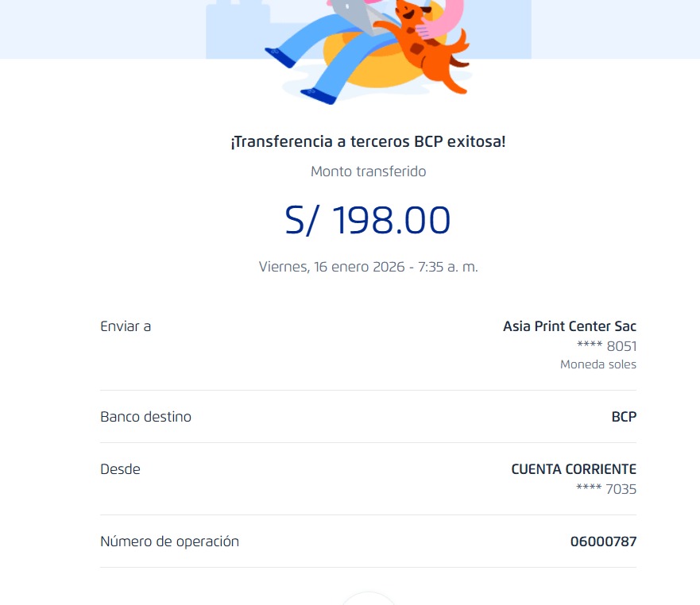Image resolution: width=700 pixels, height=605 pixels.
Task: Select the "Monto transferido" label
Action: pos(368,171)
